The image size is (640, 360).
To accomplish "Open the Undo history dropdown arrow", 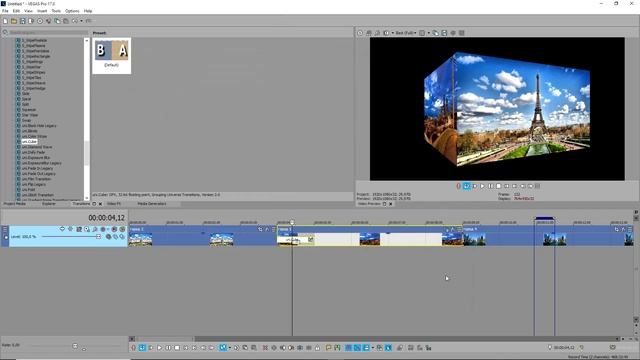I will pyautogui.click(x=81, y=21).
